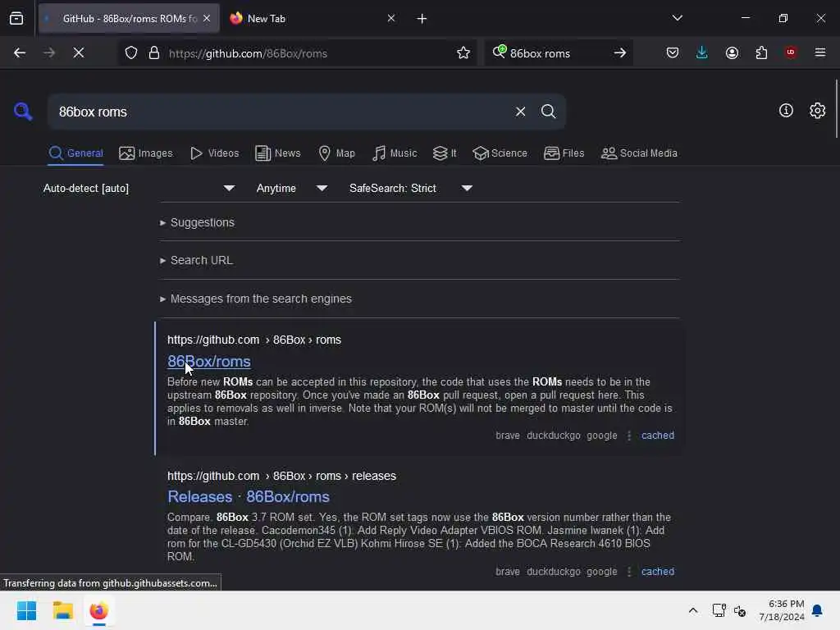
Task: Open the muted volume tray icon
Action: (x=741, y=610)
